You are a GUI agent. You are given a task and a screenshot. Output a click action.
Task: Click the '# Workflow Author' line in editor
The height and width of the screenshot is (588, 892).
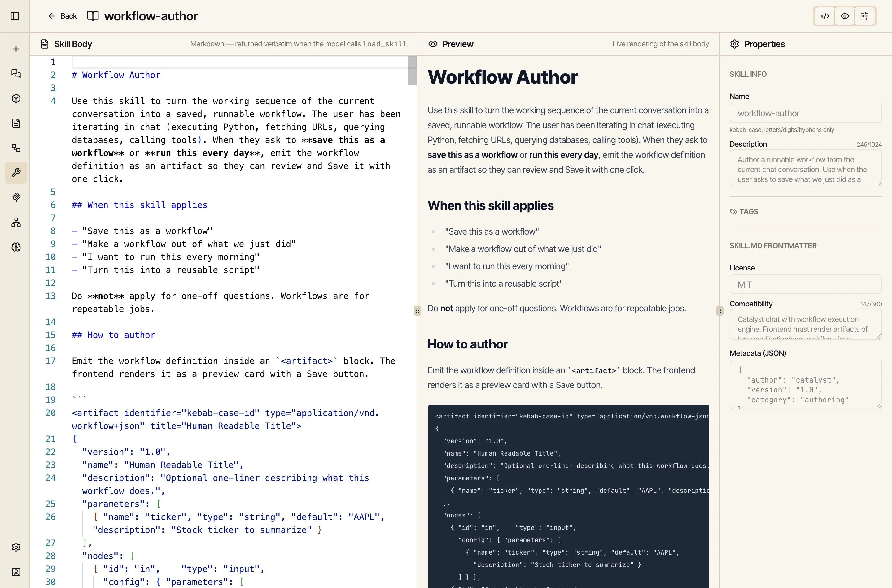pos(116,75)
